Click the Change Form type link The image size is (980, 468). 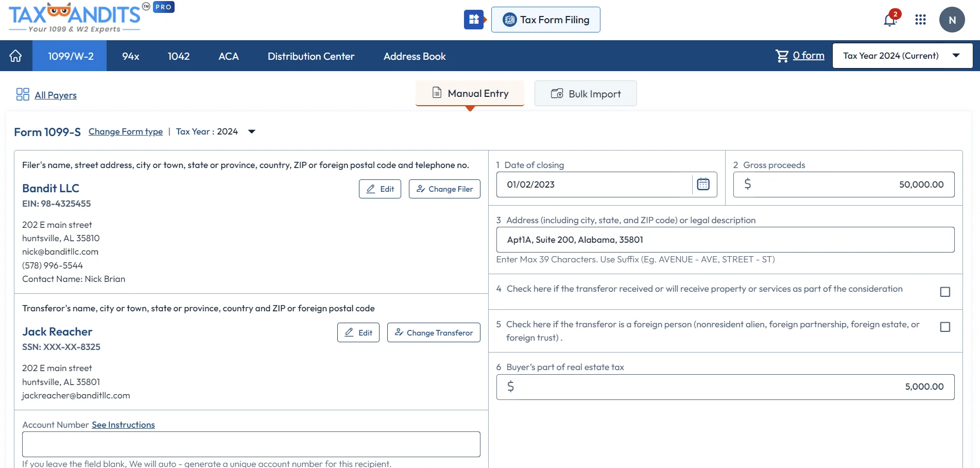pos(125,132)
